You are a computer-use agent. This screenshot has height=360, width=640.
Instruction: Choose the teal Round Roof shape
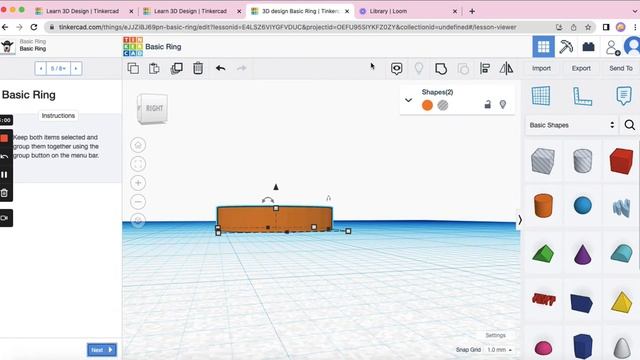tap(621, 253)
